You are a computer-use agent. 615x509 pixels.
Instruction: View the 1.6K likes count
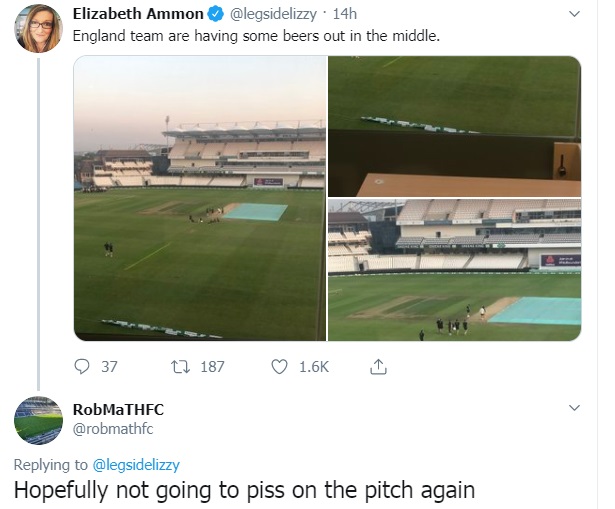click(x=314, y=367)
